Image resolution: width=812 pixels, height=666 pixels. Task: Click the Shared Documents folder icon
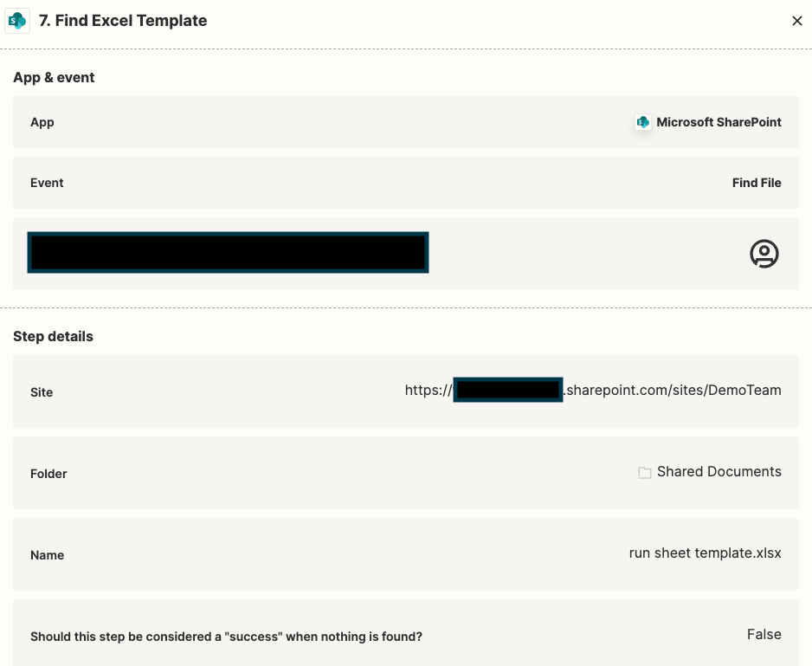coord(644,472)
